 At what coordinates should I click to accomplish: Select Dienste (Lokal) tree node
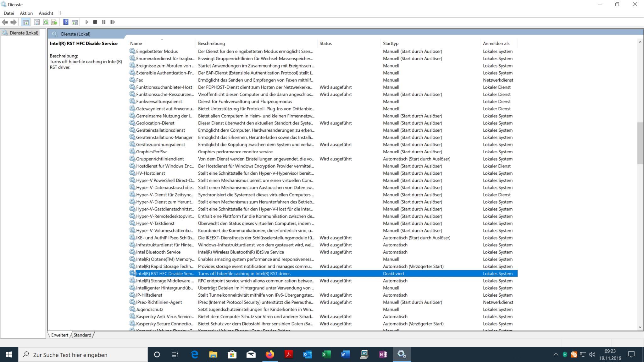coord(21,33)
